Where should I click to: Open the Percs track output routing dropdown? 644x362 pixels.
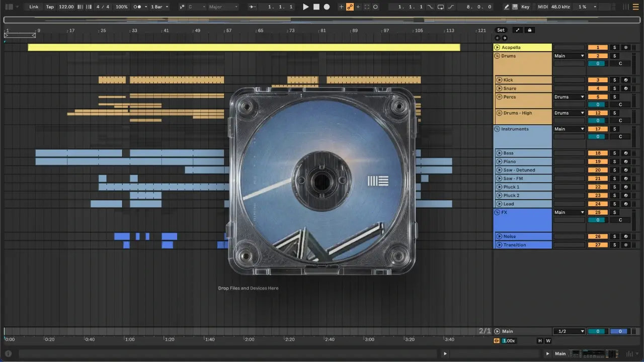[569, 97]
